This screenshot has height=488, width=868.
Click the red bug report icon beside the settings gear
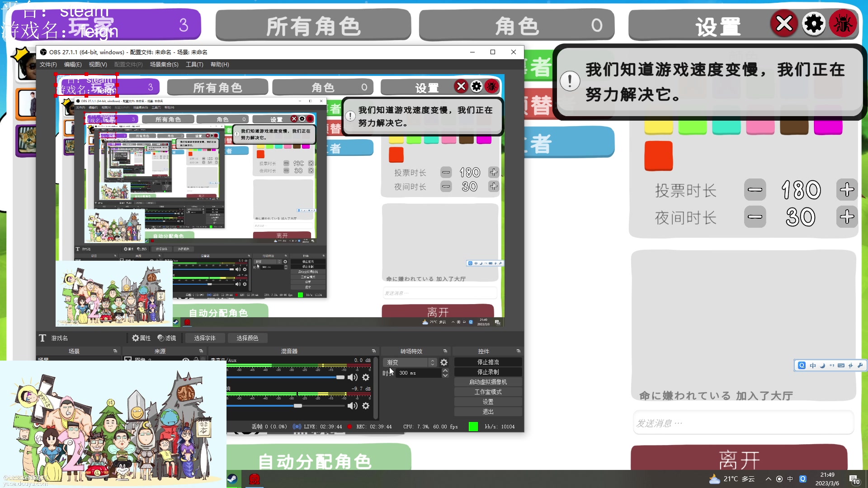[x=844, y=23]
